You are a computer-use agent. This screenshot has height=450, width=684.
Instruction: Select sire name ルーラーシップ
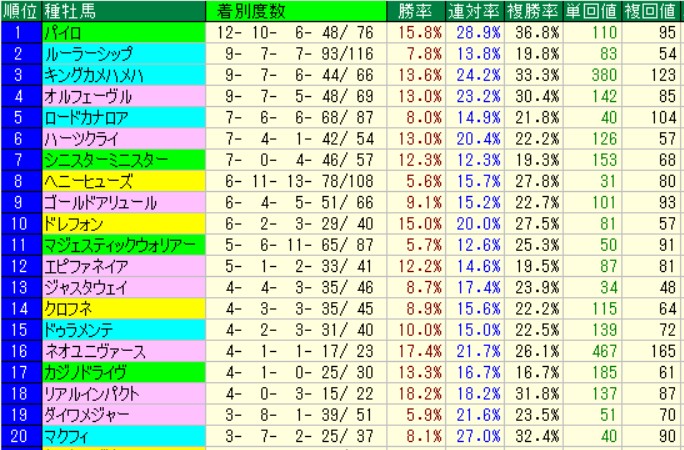pos(88,54)
